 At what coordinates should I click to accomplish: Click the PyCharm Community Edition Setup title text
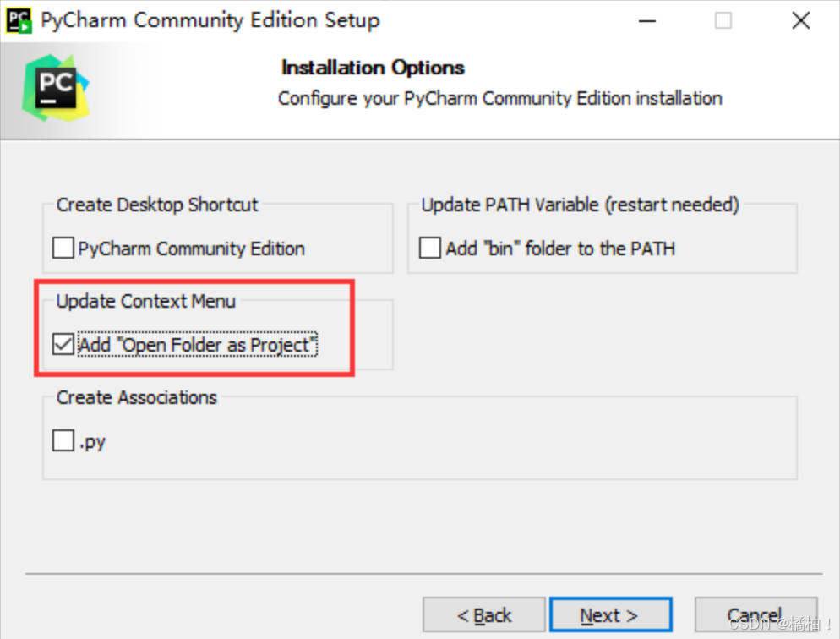point(210,20)
